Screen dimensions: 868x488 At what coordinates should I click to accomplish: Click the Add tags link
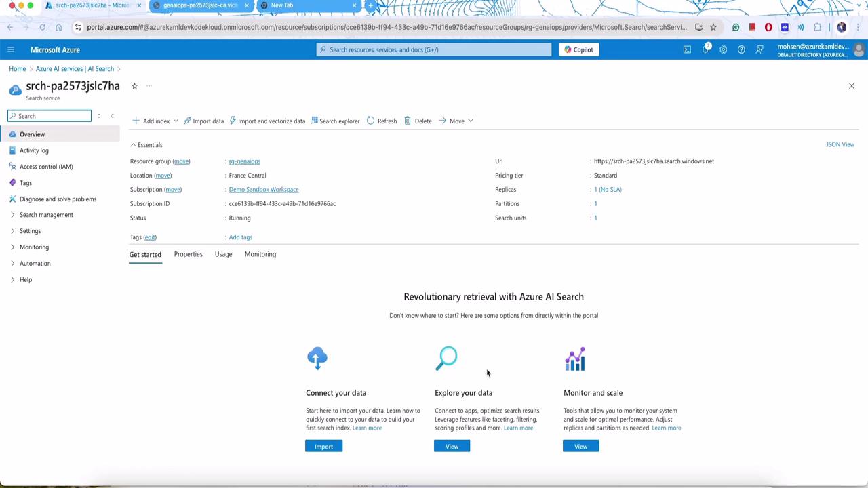point(241,237)
